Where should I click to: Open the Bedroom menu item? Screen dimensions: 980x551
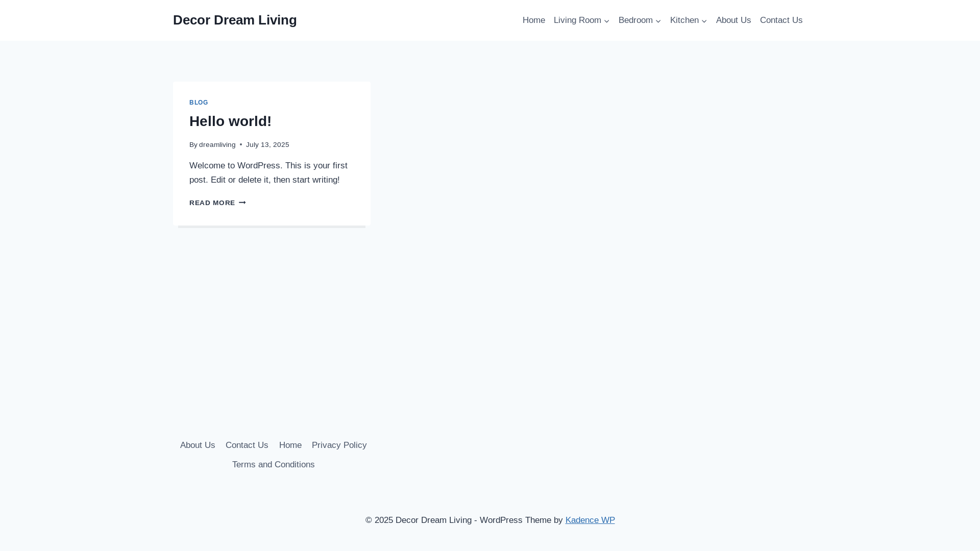tap(635, 20)
